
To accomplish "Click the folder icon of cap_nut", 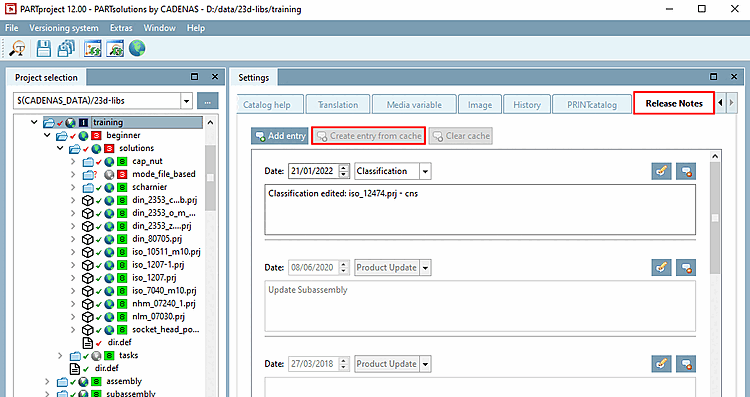I will click(88, 161).
